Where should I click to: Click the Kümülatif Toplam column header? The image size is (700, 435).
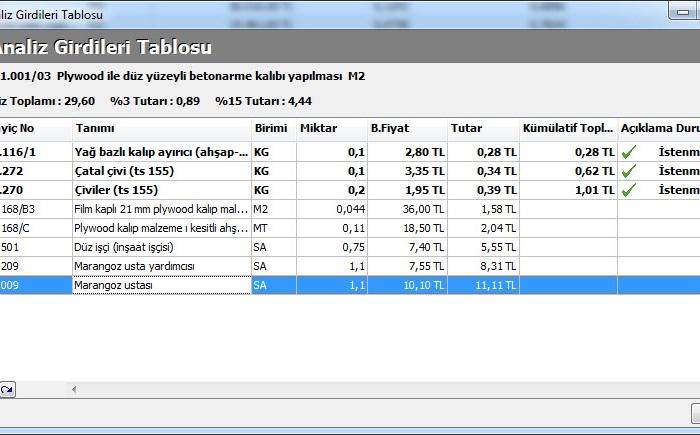click(567, 129)
